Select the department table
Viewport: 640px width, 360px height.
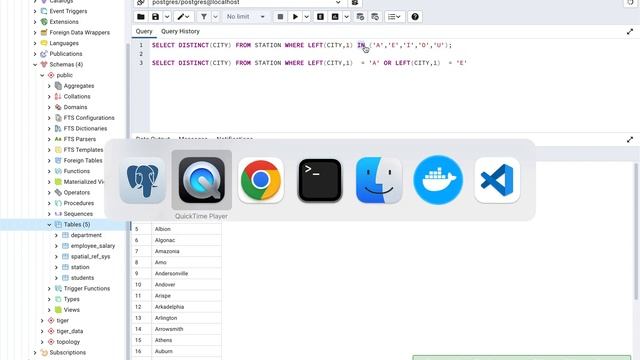tap(86, 235)
